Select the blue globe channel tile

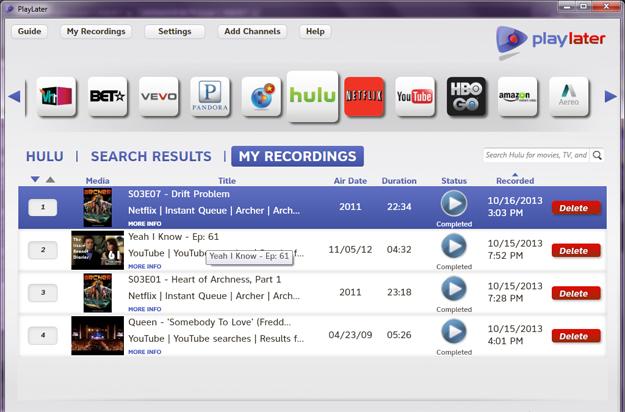(261, 96)
